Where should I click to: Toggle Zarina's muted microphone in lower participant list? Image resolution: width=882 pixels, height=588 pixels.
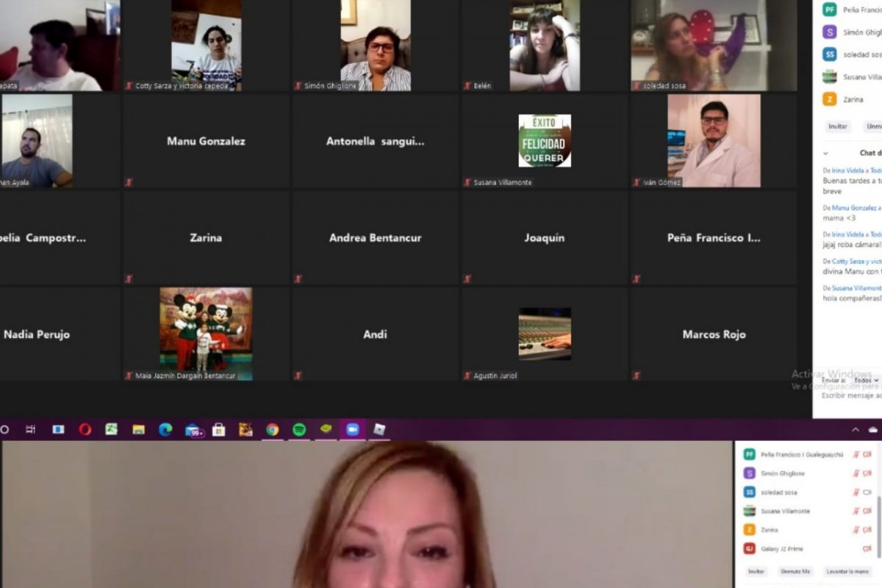click(x=856, y=530)
